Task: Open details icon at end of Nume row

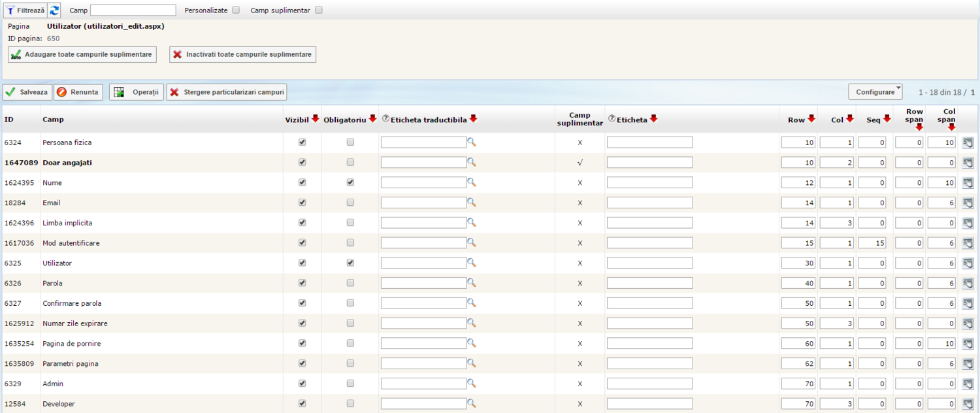Action: (x=968, y=183)
